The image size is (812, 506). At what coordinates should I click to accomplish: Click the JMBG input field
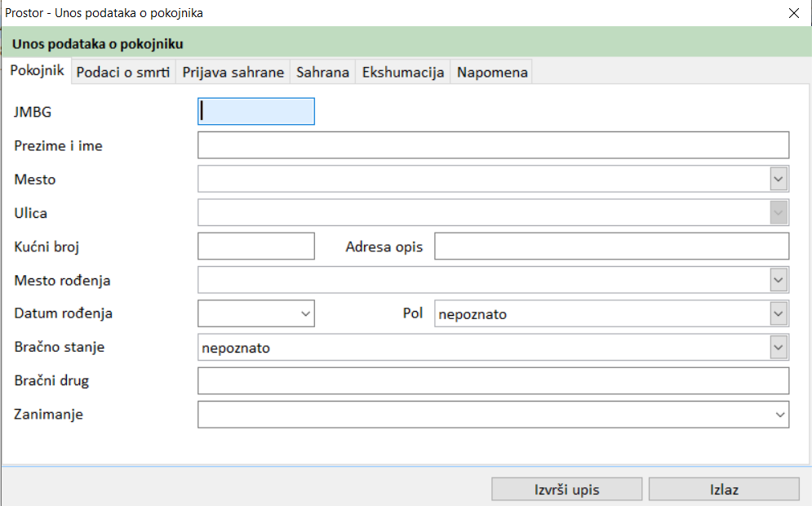[x=255, y=112]
